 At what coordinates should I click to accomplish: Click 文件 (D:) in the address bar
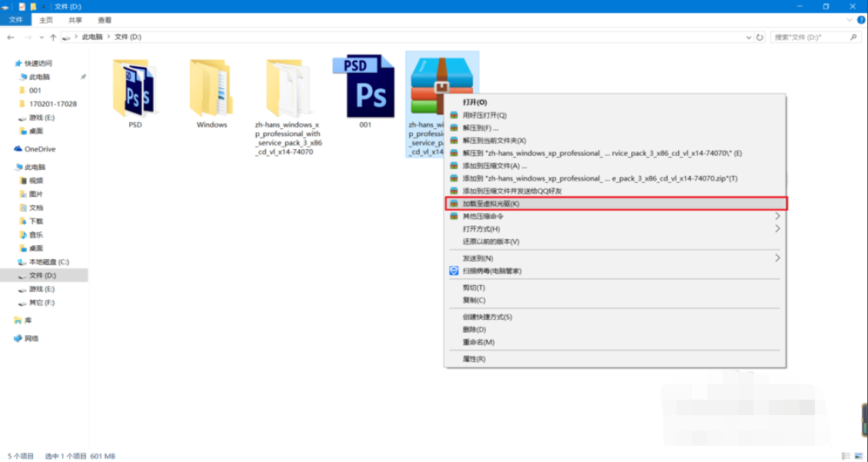click(x=128, y=37)
